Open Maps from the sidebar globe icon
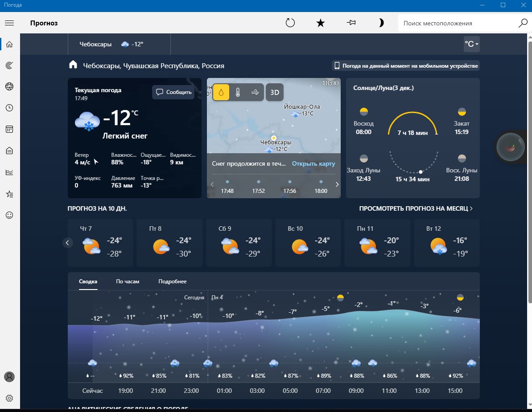 click(x=9, y=86)
